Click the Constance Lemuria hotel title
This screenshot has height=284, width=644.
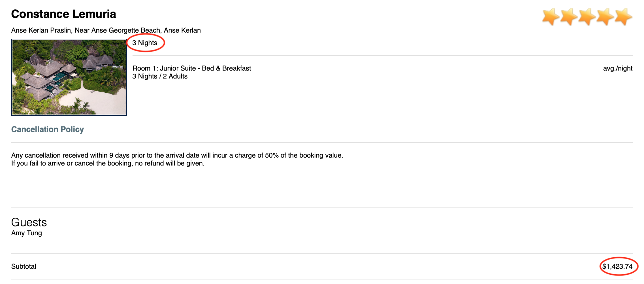63,14
